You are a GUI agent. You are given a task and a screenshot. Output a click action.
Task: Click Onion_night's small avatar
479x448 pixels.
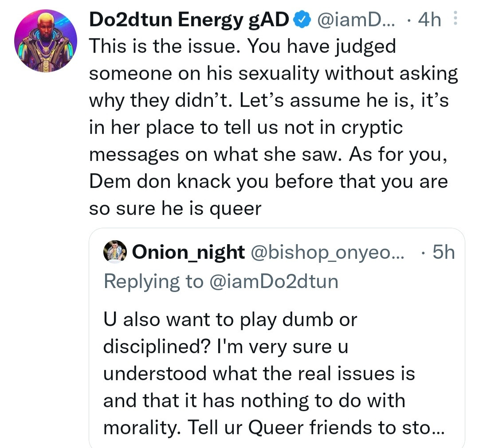pyautogui.click(x=115, y=253)
